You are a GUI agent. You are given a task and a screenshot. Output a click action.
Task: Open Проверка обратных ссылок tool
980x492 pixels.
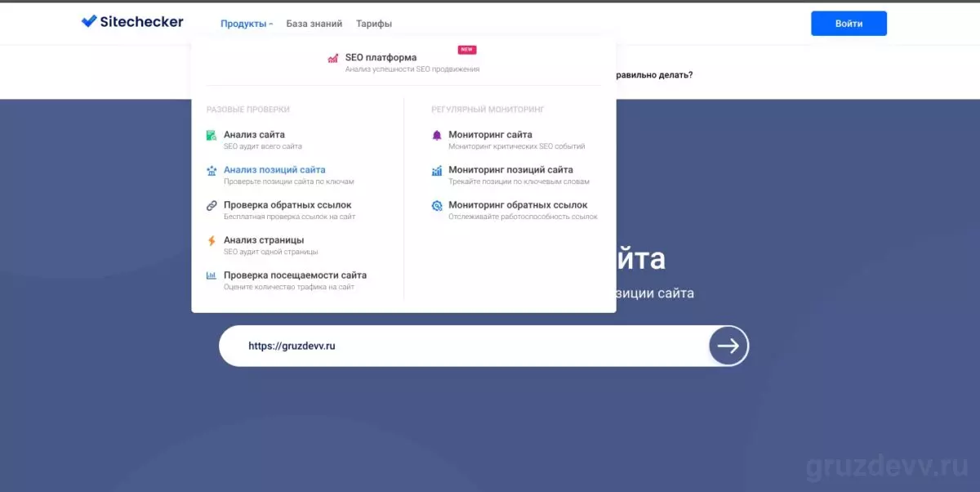click(287, 204)
